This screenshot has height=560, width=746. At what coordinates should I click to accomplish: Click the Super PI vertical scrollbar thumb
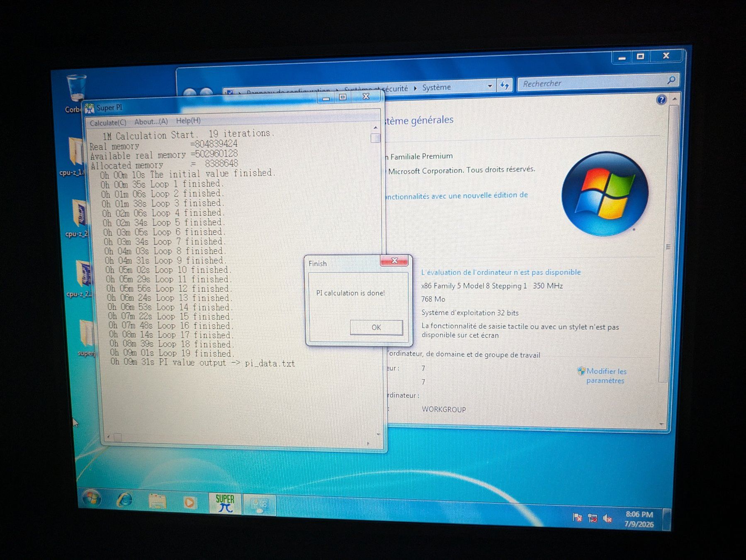tap(375, 138)
